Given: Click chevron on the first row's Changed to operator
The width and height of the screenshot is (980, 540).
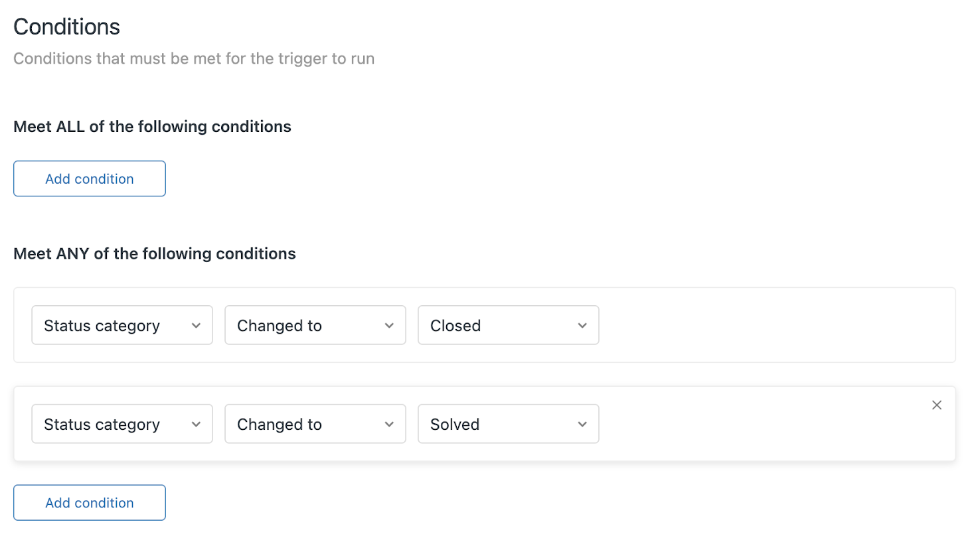Looking at the screenshot, I should 389,326.
